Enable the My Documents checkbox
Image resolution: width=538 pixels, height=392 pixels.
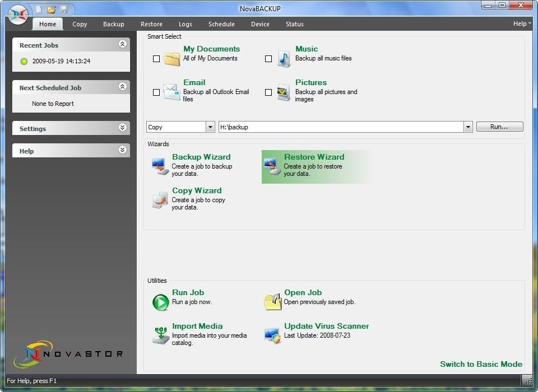point(156,59)
